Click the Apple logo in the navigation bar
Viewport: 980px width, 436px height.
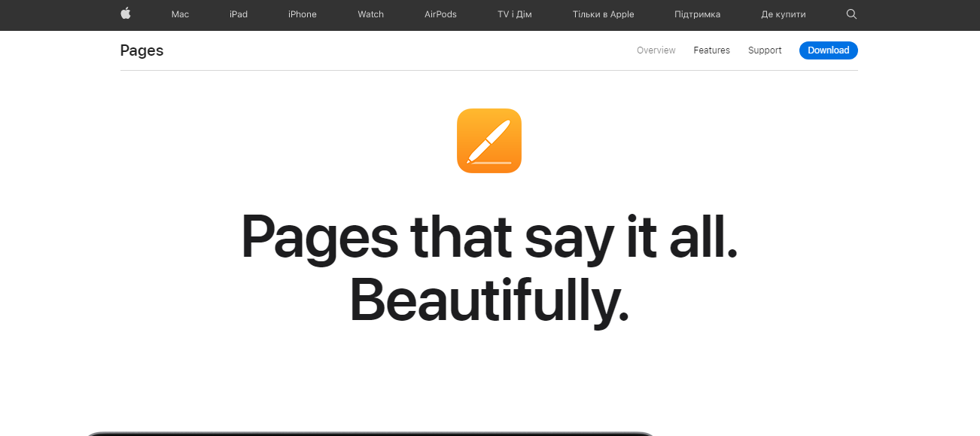(x=126, y=14)
